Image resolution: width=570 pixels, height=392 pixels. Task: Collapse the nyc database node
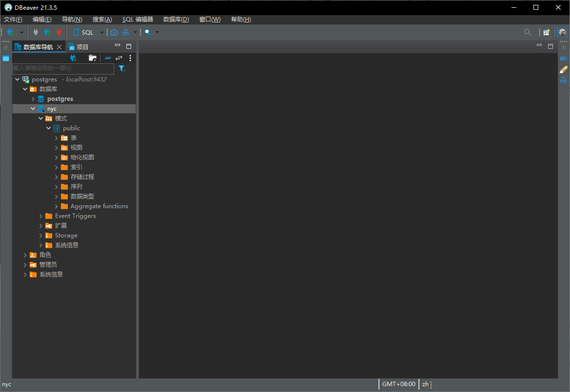(33, 109)
